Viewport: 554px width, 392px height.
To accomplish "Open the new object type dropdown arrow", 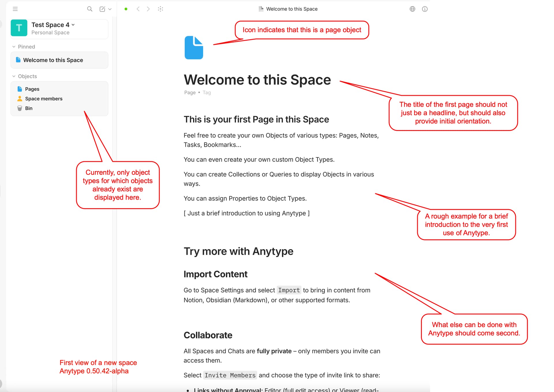I will [110, 9].
